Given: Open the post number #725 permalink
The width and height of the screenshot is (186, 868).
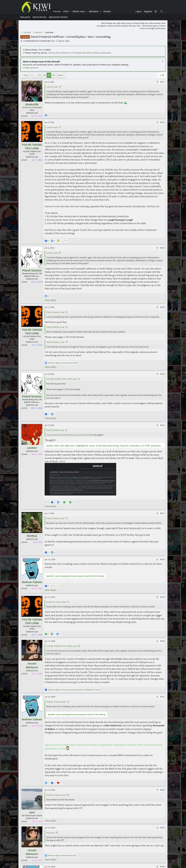Looking at the screenshot, I should point(162,374).
